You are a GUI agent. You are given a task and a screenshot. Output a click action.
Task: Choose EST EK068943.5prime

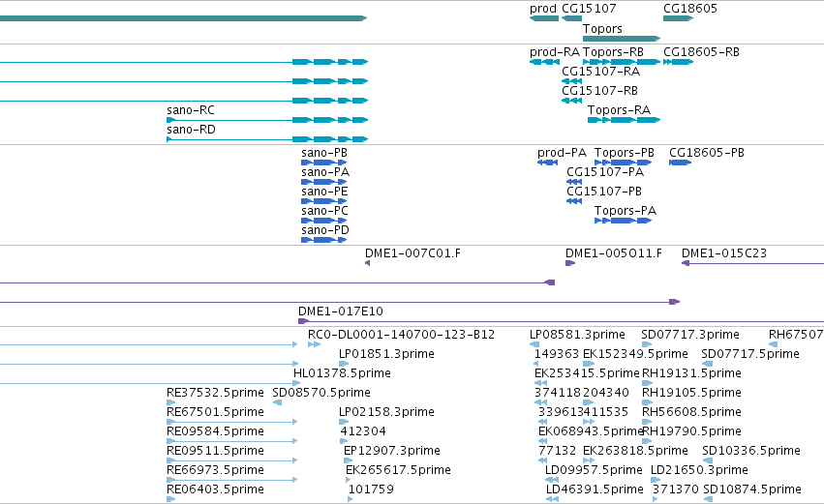click(x=543, y=442)
